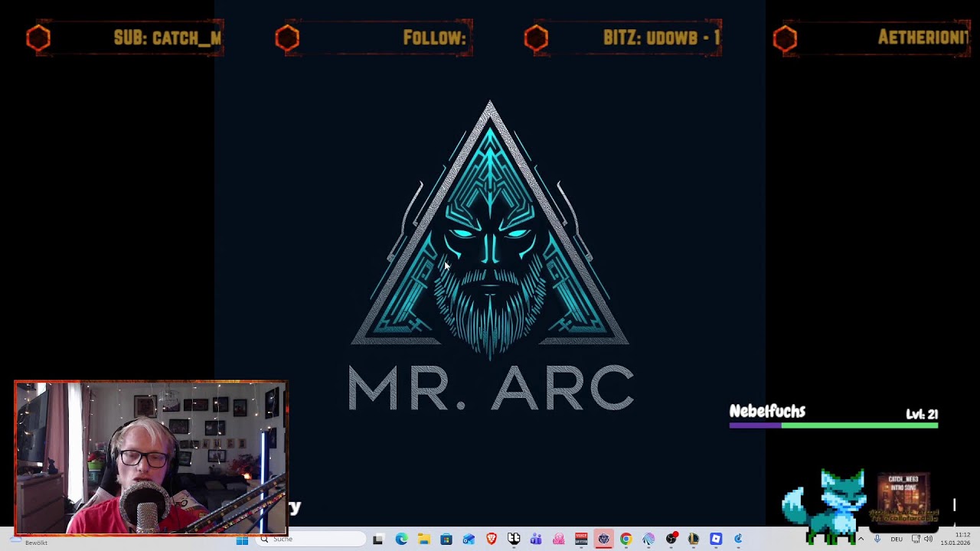Open the red poster taskbar app
Viewport: 980px width, 551px height.
pos(581,540)
